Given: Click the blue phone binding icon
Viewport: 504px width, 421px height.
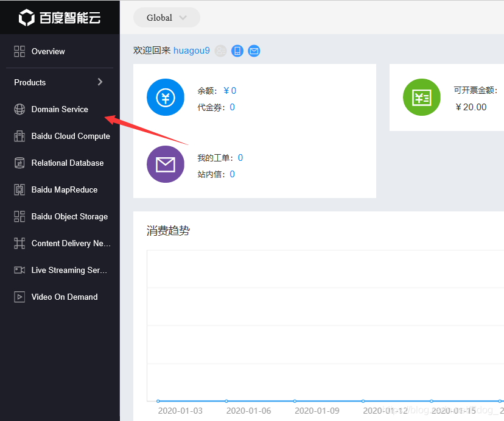Looking at the screenshot, I should pos(237,51).
